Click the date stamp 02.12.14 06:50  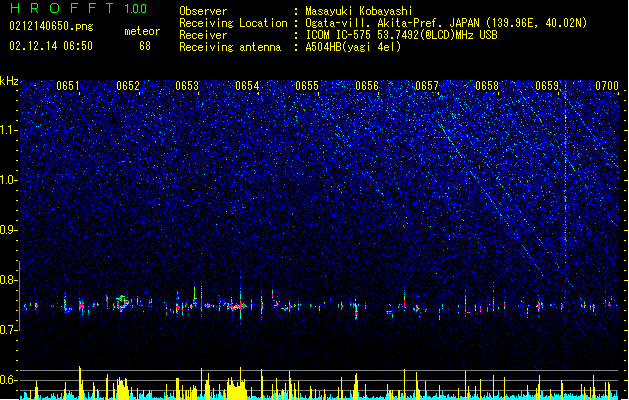(51, 46)
